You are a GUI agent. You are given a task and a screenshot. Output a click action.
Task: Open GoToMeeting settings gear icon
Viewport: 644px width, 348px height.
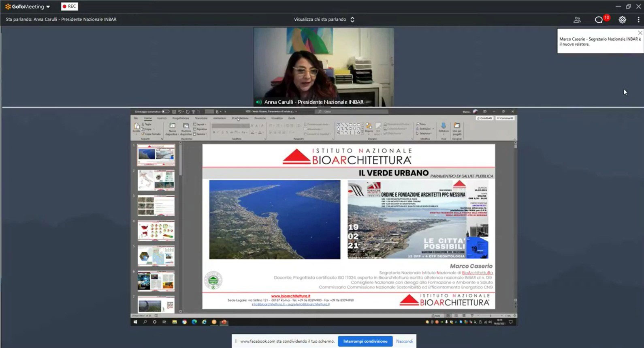pyautogui.click(x=622, y=19)
